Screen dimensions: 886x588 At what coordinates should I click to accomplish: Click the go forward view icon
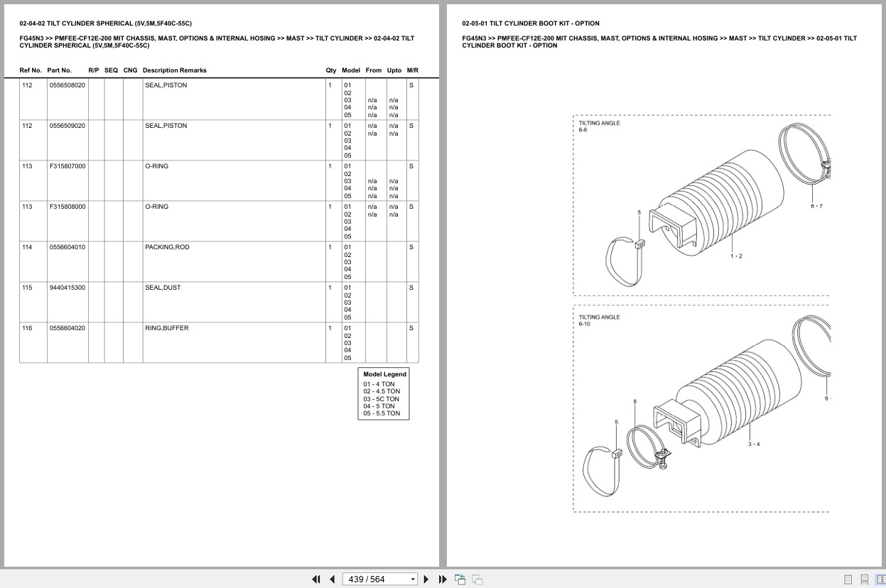[x=477, y=579]
